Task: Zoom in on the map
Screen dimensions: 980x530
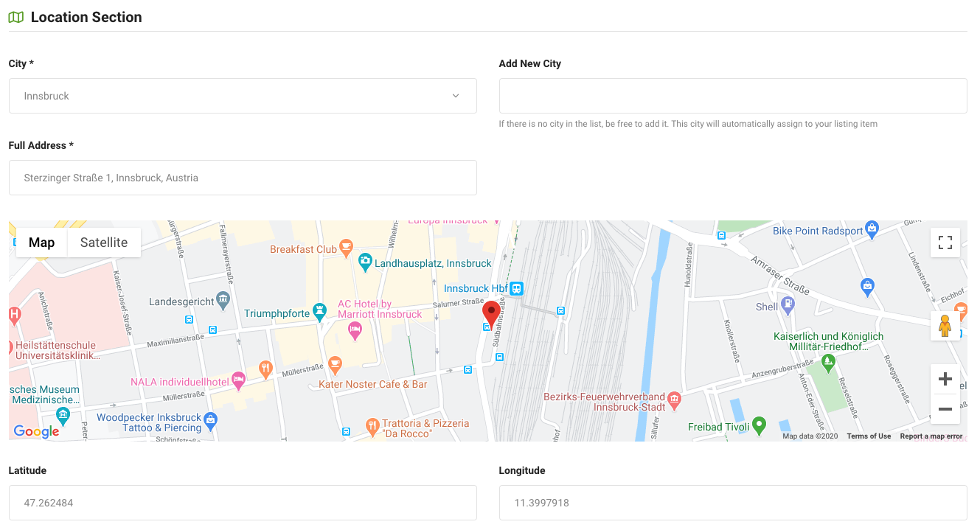Action: pos(945,380)
